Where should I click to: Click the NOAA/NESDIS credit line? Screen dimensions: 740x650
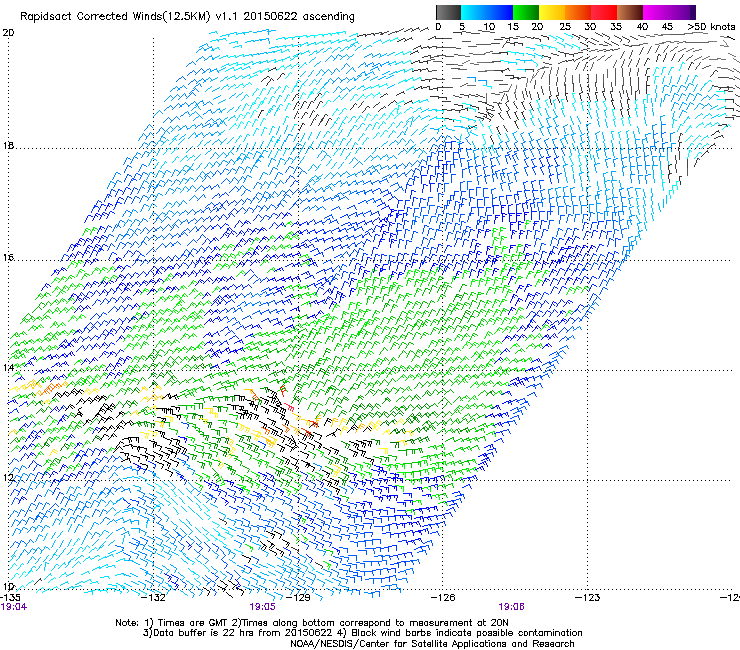tap(432, 644)
